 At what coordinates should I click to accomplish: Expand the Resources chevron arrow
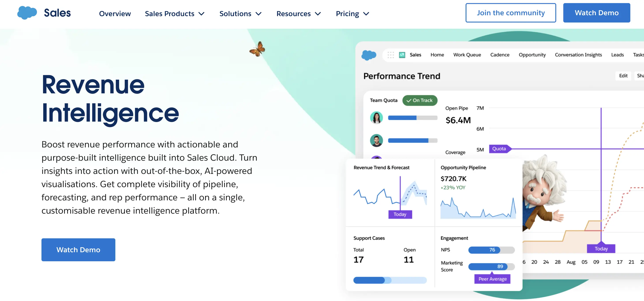tap(318, 14)
